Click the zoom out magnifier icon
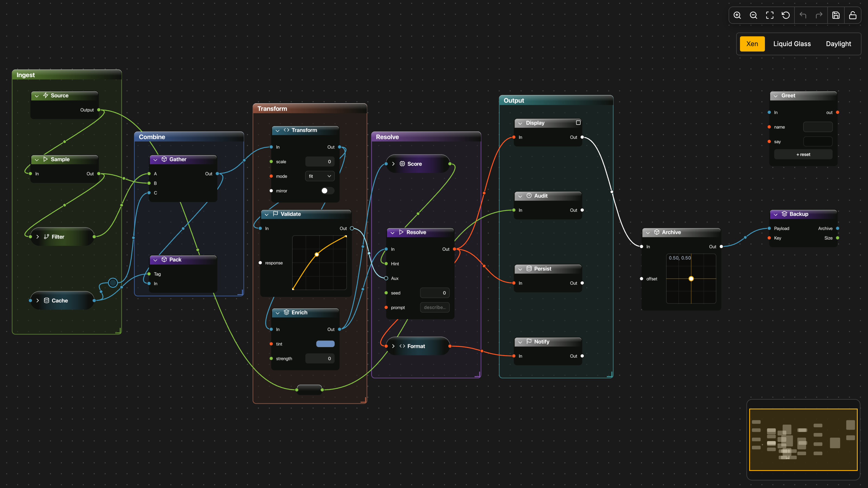The height and width of the screenshot is (488, 868). [754, 15]
